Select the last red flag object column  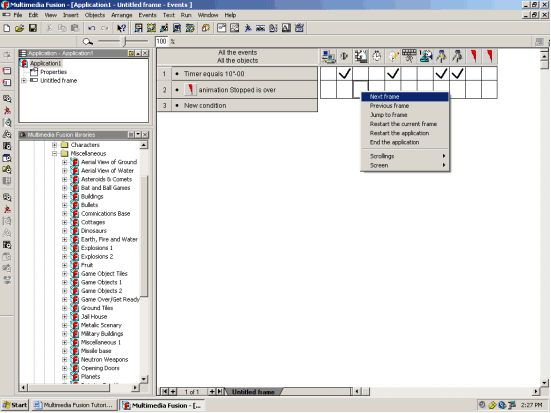pyautogui.click(x=490, y=57)
